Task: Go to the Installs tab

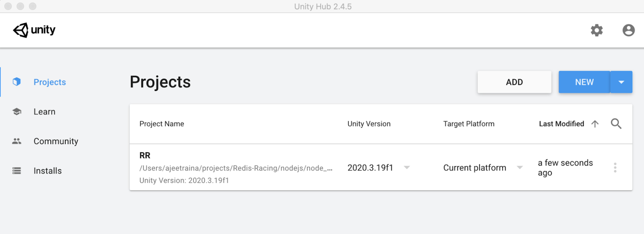Action: [x=47, y=171]
